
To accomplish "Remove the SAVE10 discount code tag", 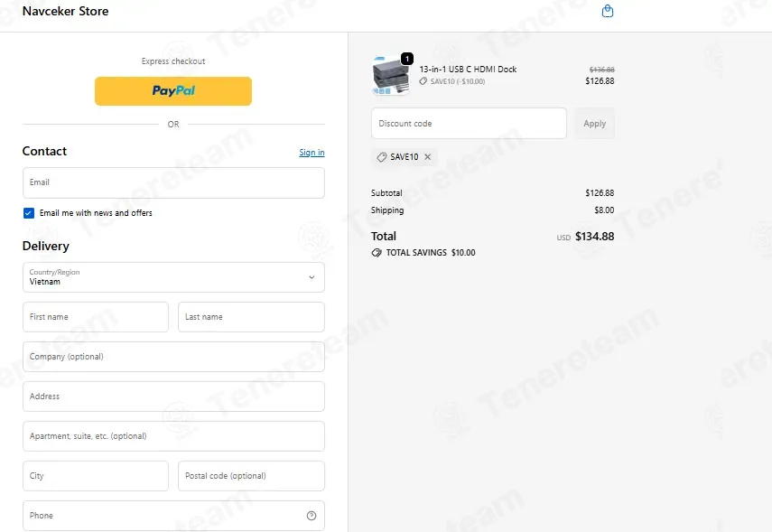I will click(427, 156).
